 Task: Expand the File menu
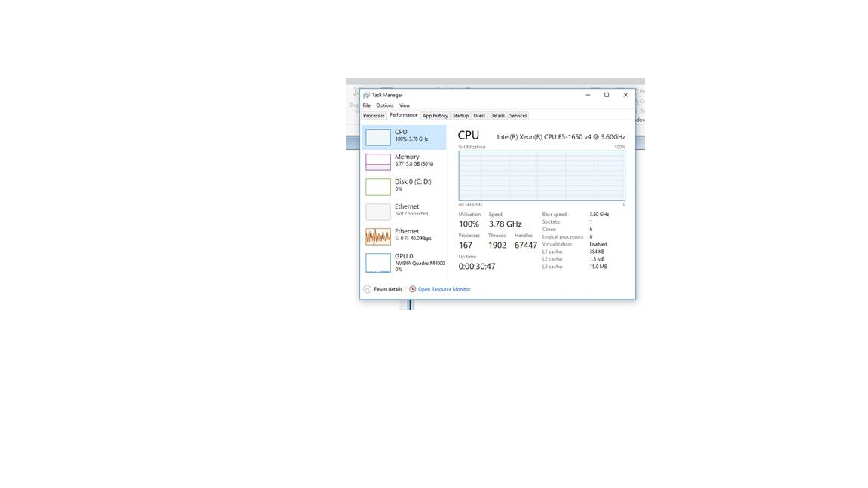pos(367,105)
